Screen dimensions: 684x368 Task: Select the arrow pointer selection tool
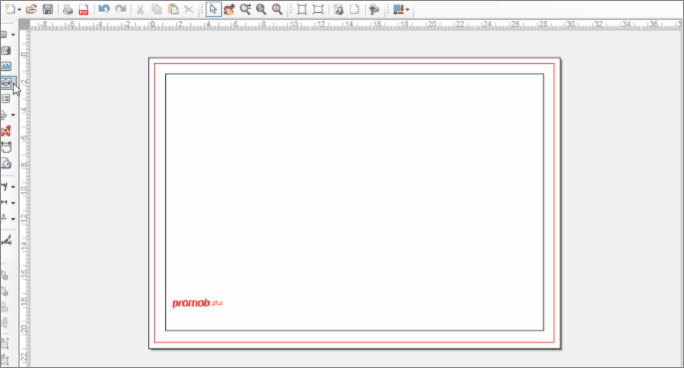tap(213, 9)
